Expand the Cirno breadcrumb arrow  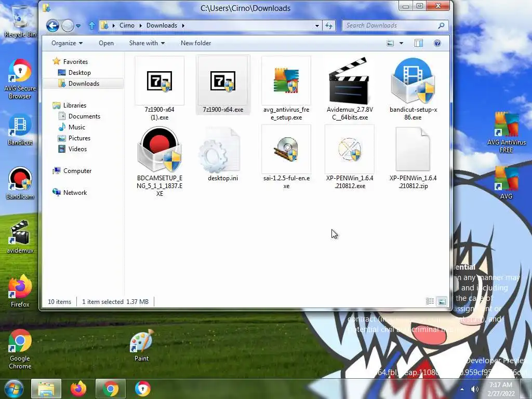tap(140, 25)
